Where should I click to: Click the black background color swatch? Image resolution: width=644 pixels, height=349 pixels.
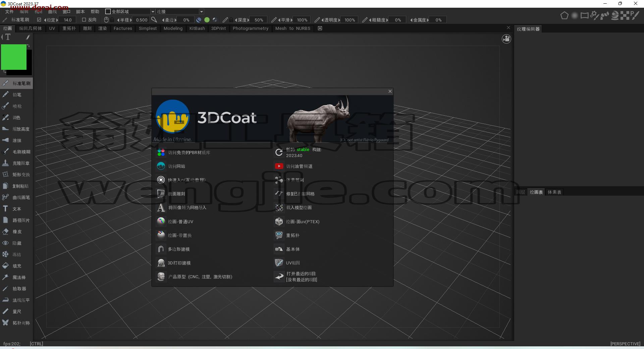tap(30, 62)
